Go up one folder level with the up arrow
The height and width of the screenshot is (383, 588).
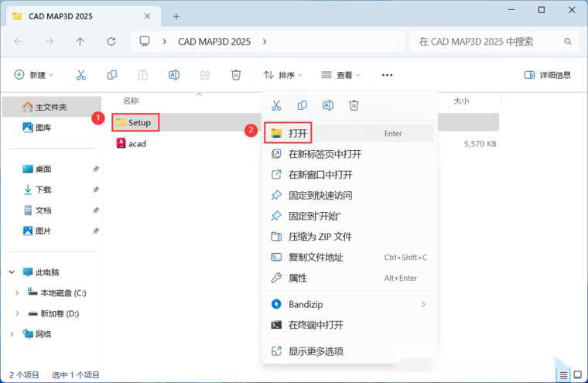[80, 41]
